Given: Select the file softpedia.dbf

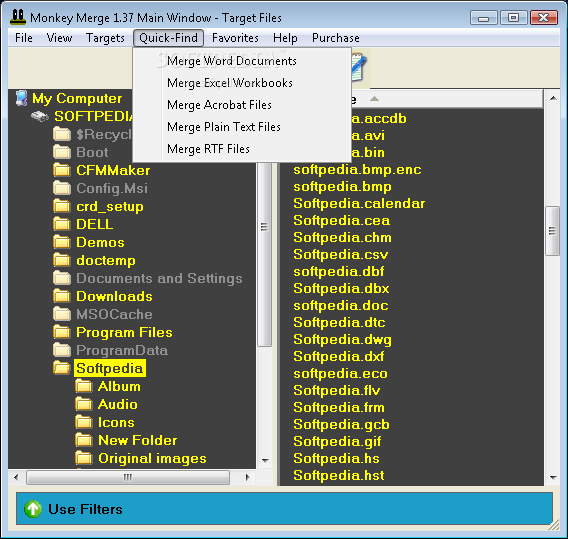Looking at the screenshot, I should (339, 272).
